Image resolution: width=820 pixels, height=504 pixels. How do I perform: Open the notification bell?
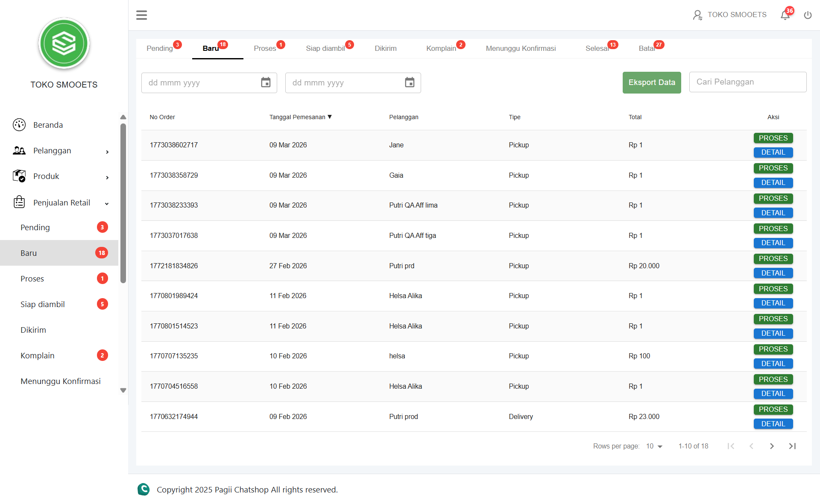coord(785,15)
